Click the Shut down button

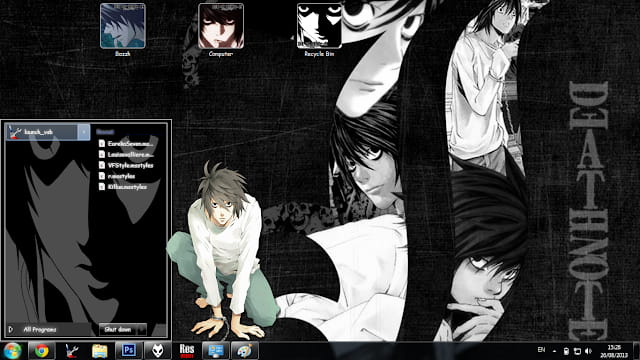pyautogui.click(x=117, y=329)
